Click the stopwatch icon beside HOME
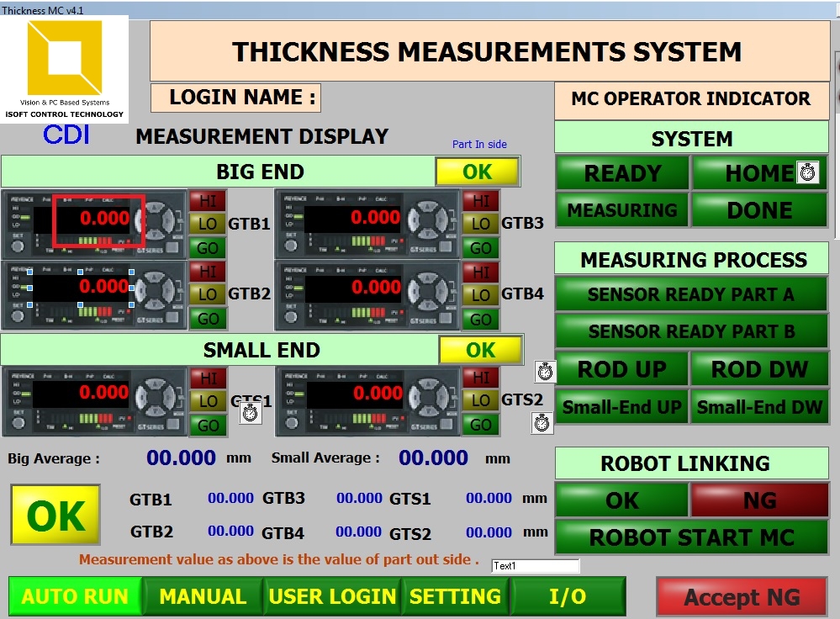This screenshot has width=840, height=619. click(806, 172)
